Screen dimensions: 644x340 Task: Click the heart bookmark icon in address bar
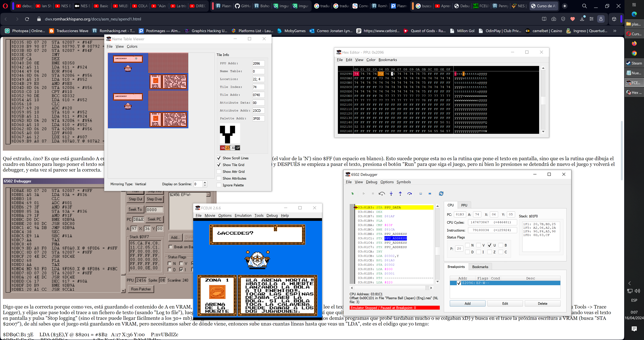tap(572, 19)
